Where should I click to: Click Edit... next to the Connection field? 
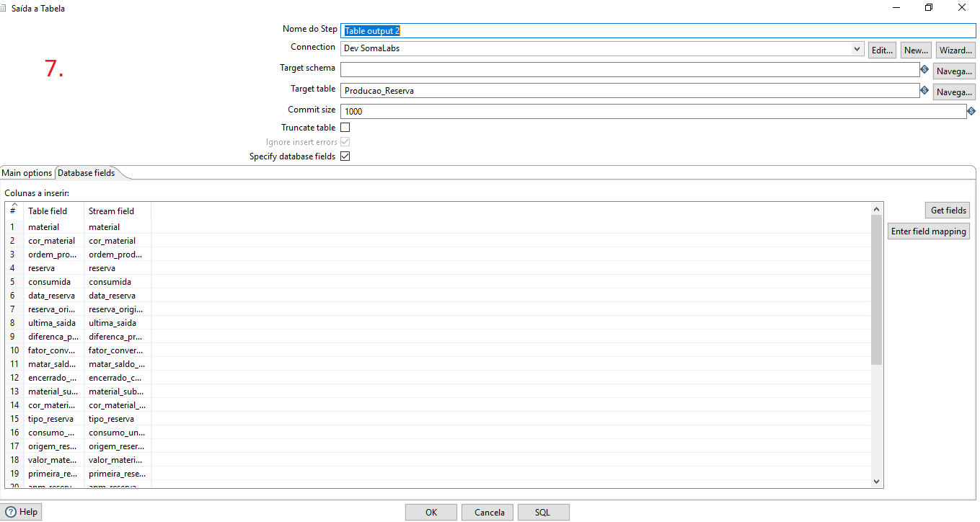pyautogui.click(x=881, y=50)
